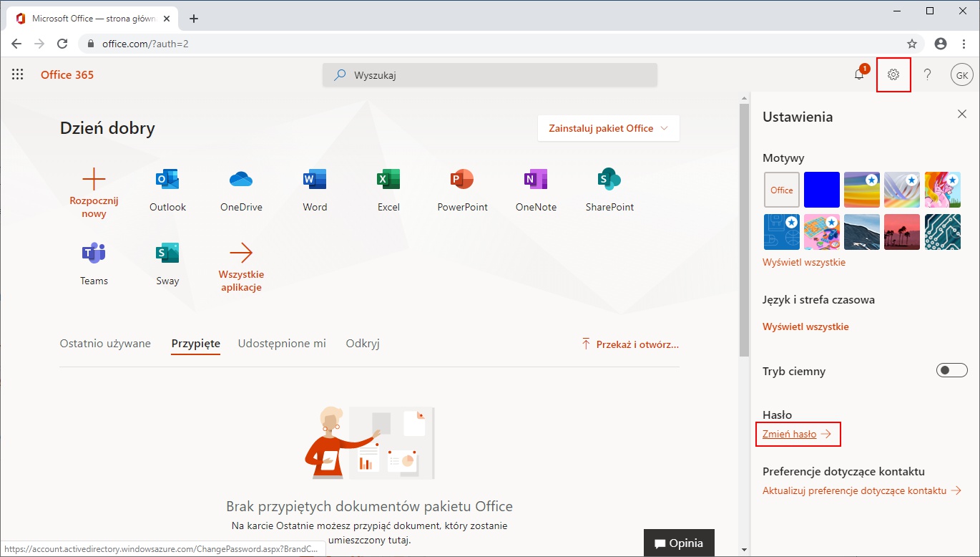Launch Excel app
The height and width of the screenshot is (557, 980).
[x=388, y=190]
